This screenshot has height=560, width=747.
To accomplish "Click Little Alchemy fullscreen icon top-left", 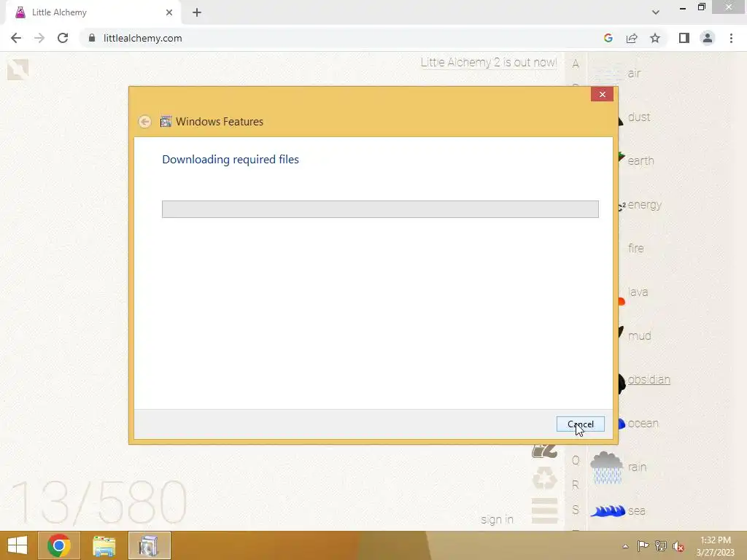I will click(x=18, y=69).
